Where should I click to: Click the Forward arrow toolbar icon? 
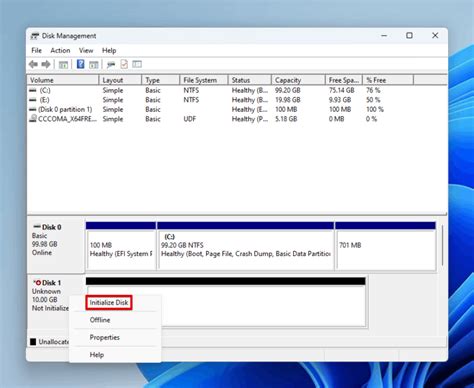(46, 64)
